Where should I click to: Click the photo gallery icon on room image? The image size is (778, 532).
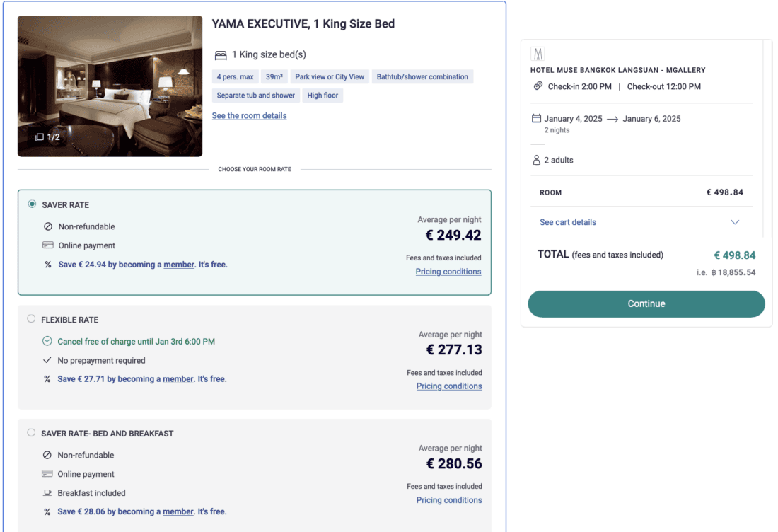pos(40,137)
